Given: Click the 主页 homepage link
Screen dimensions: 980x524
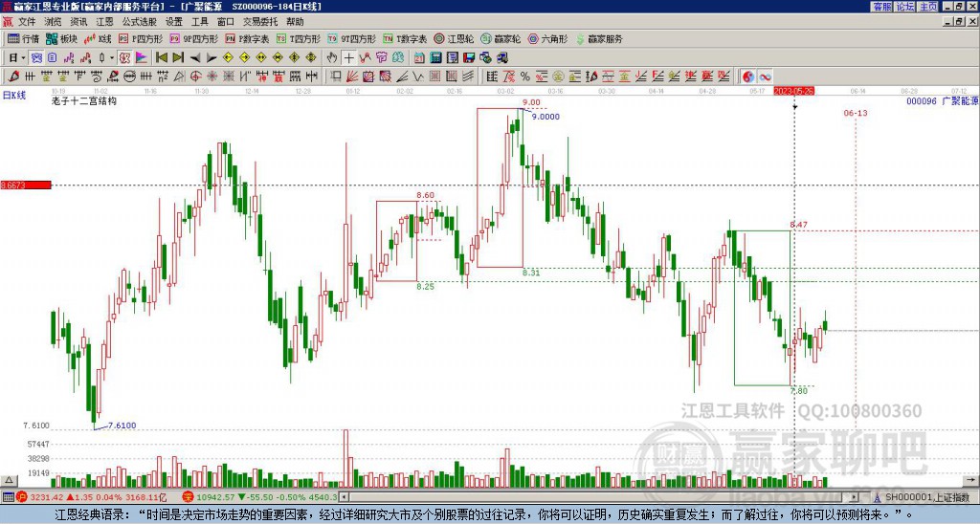Looking at the screenshot, I should (927, 7).
